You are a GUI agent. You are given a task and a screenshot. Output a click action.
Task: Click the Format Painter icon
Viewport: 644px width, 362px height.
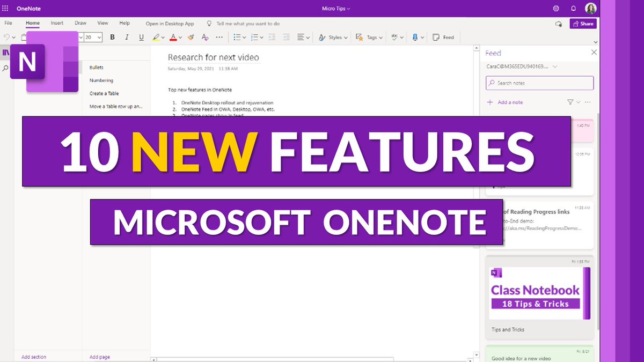191,37
